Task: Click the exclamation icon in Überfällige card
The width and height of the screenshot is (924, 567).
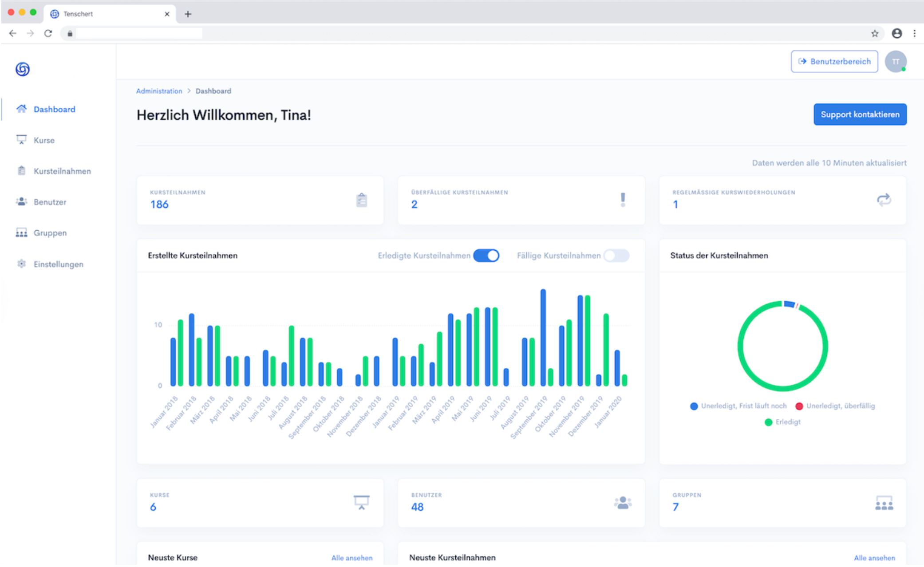Action: 623,200
